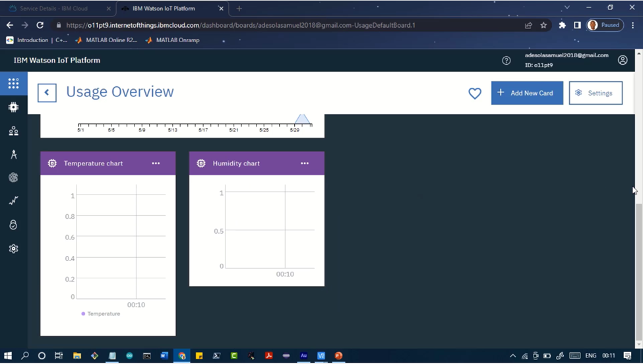The image size is (643, 364).
Task: Click the browser back arrow
Action: tap(10, 25)
